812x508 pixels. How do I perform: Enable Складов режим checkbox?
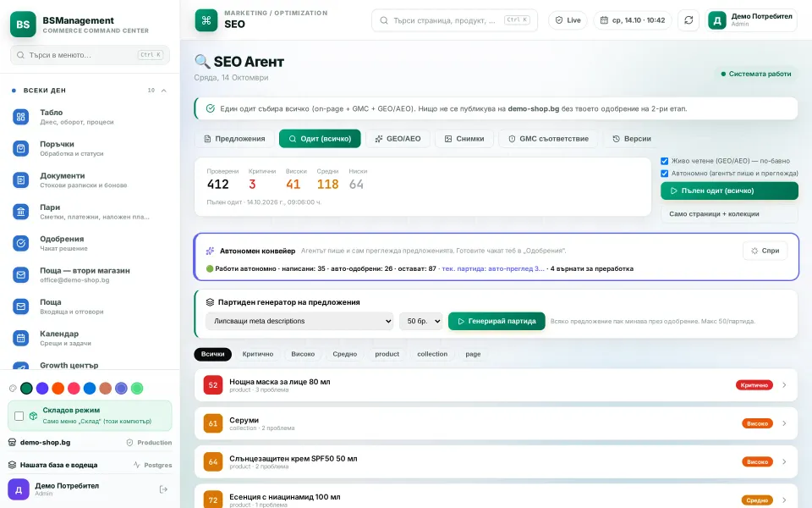pos(19,416)
